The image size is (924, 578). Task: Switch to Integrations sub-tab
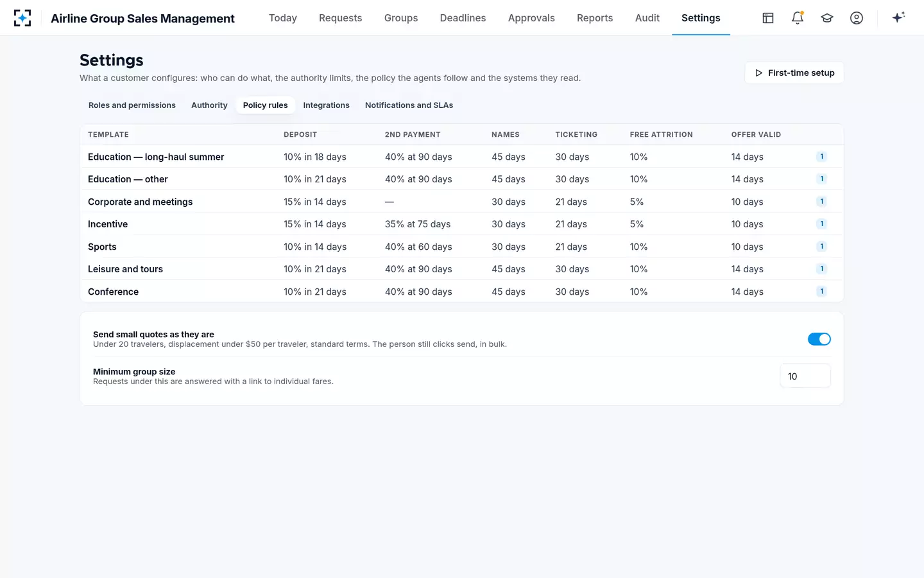pyautogui.click(x=327, y=105)
